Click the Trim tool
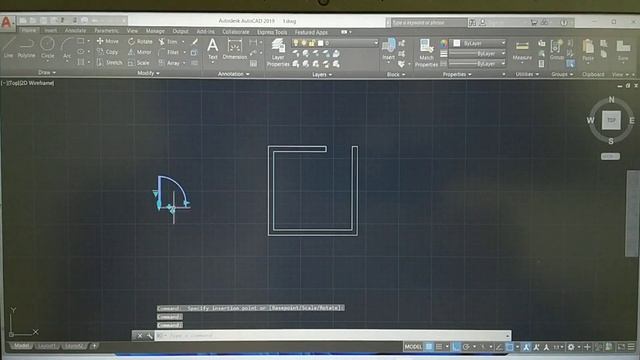This screenshot has width=640, height=360. [168, 42]
